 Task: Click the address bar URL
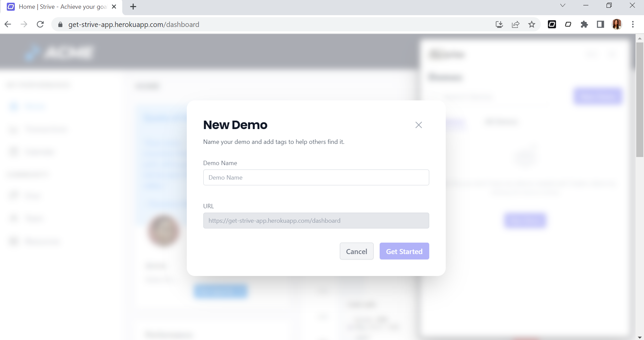134,25
